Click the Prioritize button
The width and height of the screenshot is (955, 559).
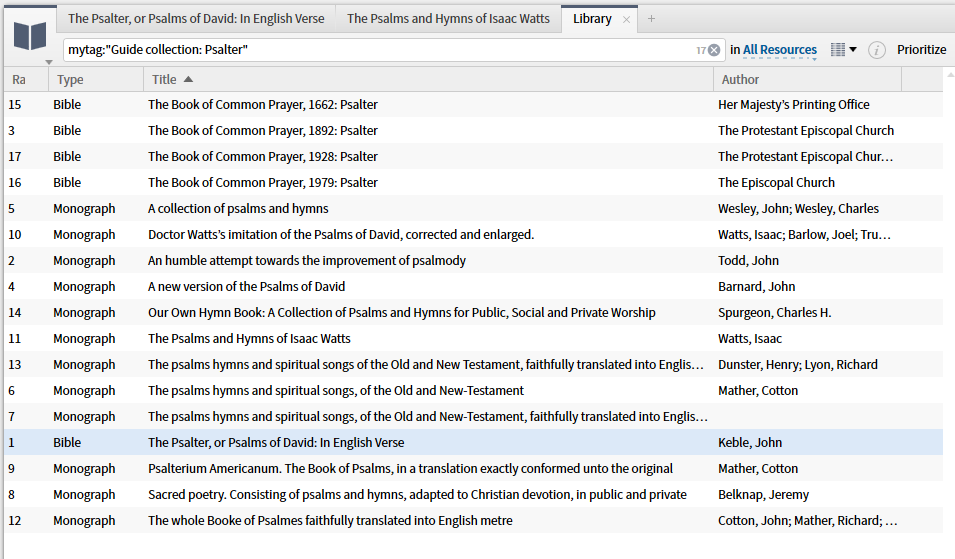click(x=921, y=50)
